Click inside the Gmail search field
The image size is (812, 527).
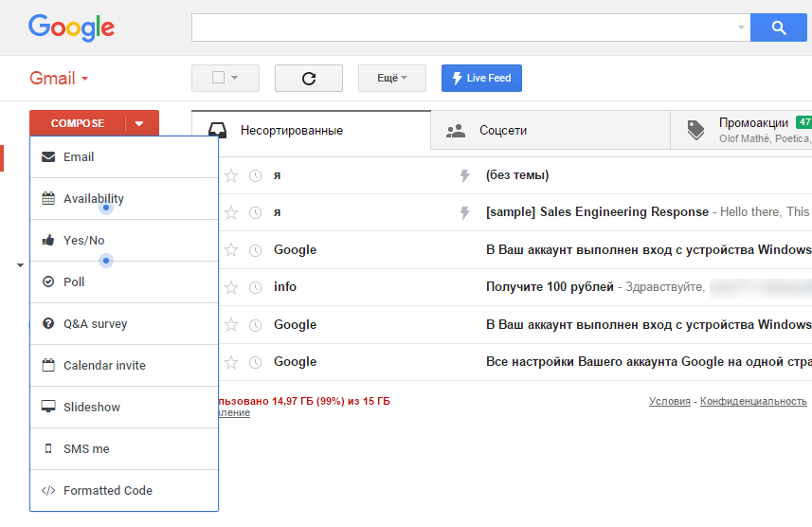click(471, 27)
